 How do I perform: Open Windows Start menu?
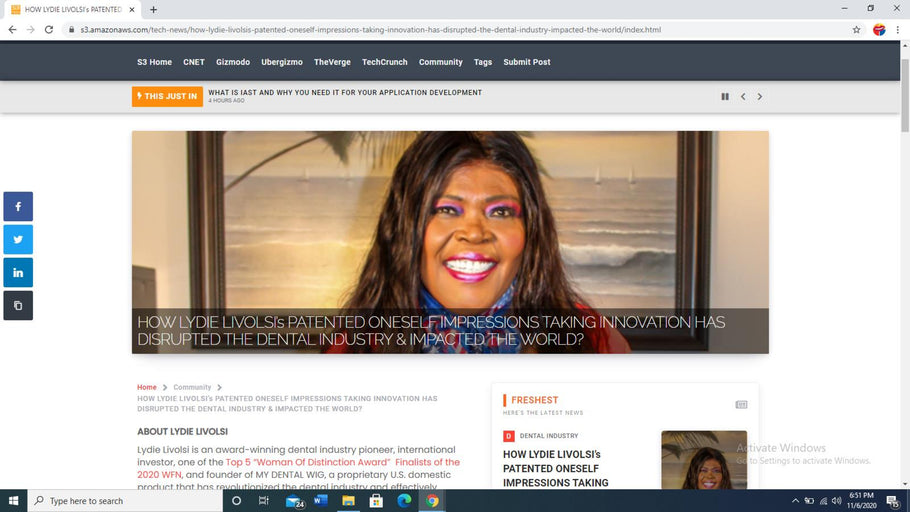tap(13, 500)
